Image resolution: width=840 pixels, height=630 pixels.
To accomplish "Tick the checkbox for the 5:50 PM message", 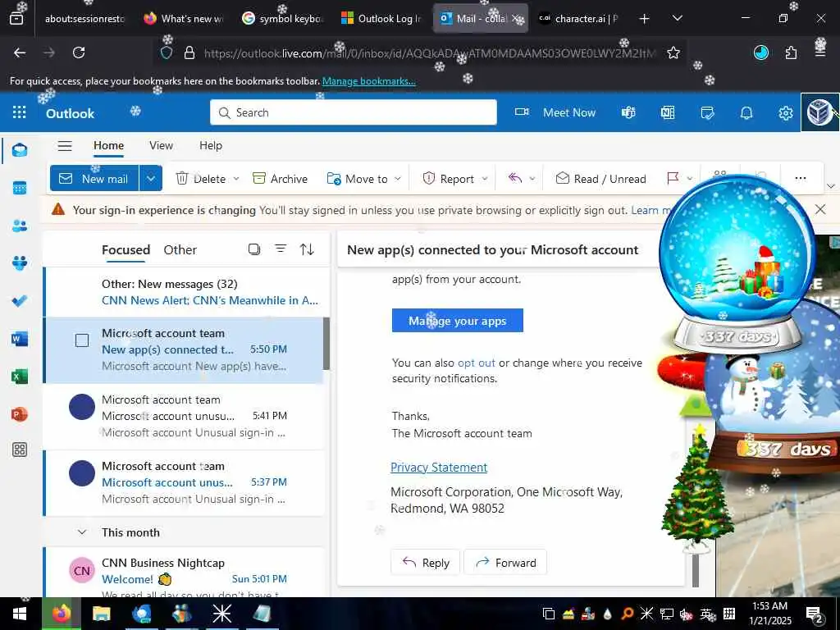I will [x=82, y=340].
